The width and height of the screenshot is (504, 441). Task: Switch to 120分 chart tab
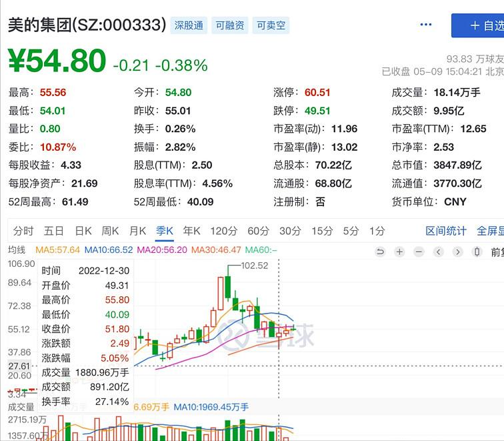point(224,231)
